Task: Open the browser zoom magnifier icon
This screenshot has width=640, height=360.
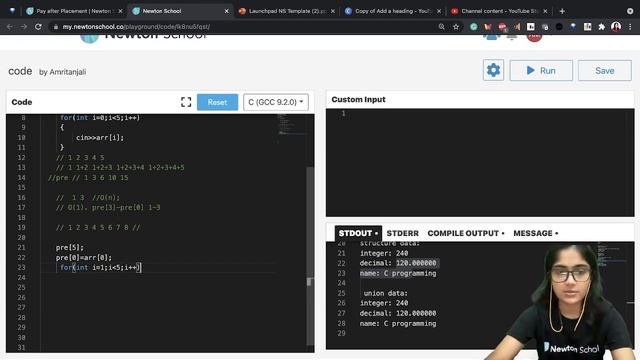Action: tap(441, 27)
